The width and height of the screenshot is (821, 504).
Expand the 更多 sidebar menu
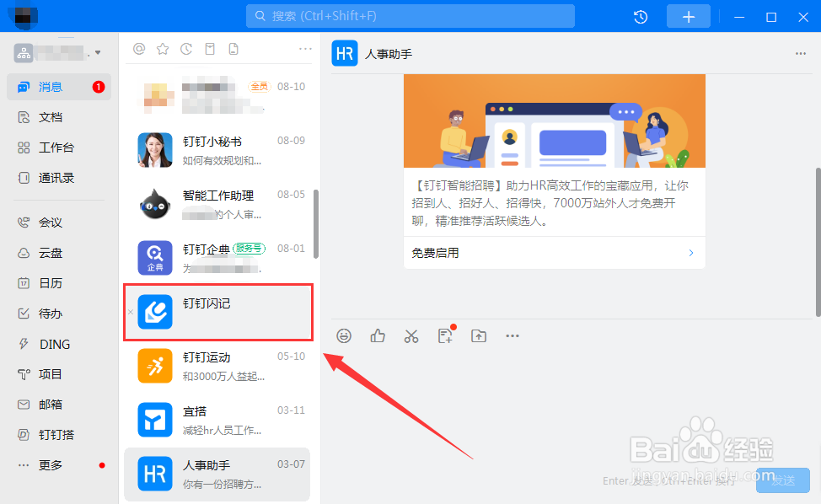tap(59, 465)
